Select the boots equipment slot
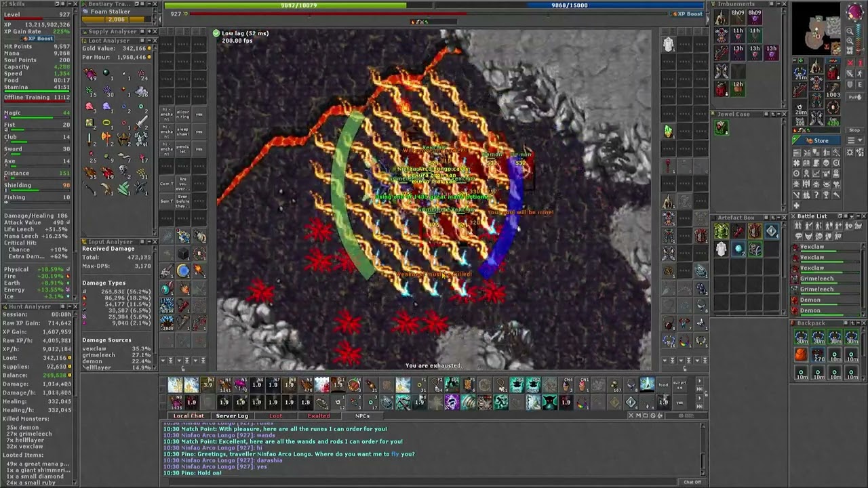The height and width of the screenshot is (488, 868). point(816,116)
